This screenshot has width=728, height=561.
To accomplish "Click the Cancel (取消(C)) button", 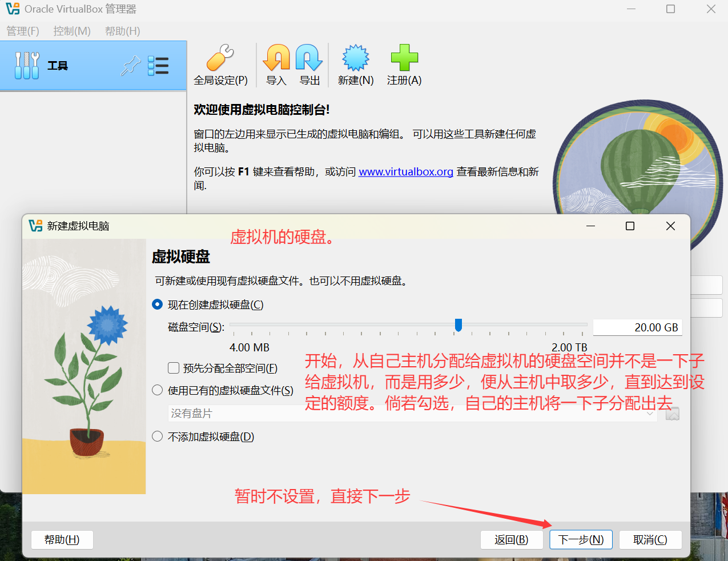I will 650,539.
